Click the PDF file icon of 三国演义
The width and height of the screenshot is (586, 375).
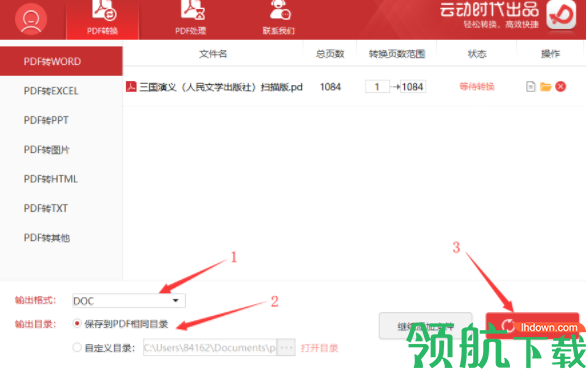point(131,87)
